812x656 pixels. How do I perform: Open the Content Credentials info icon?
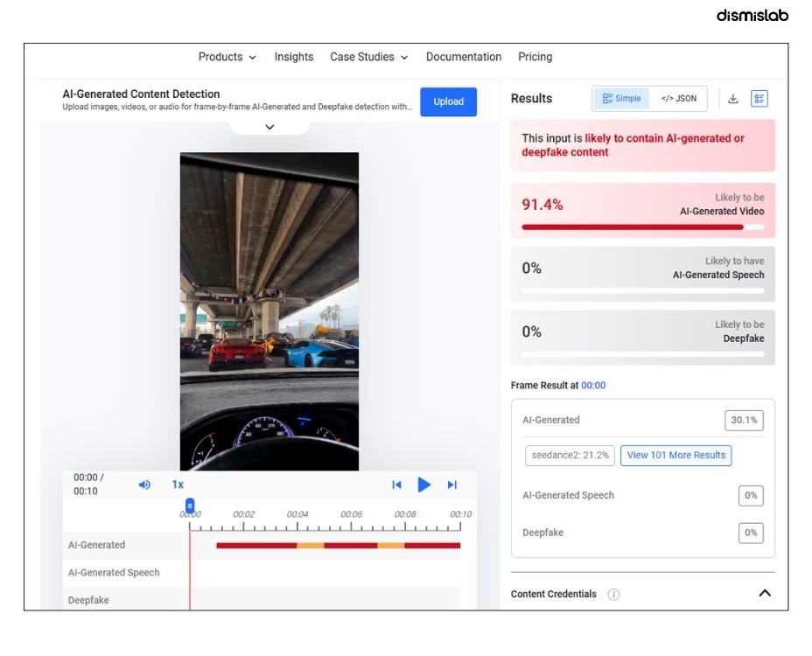click(613, 595)
